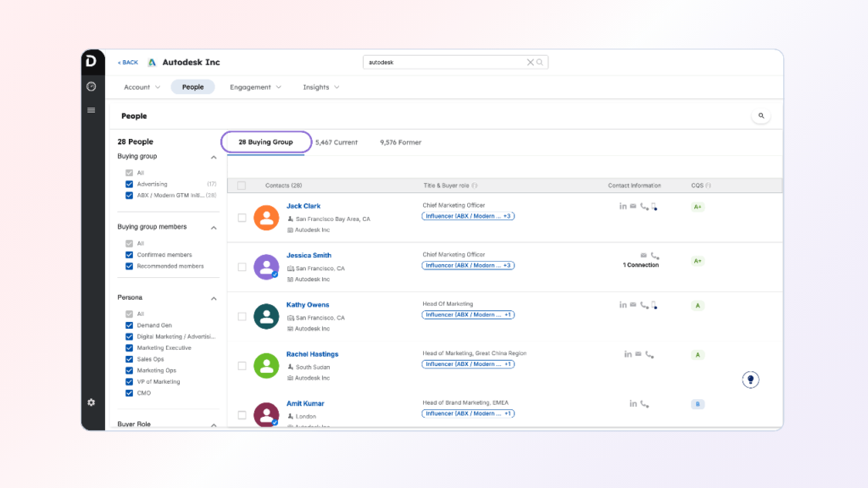
Task: Open Rachel Hastings' LinkedIn icon
Action: pyautogui.click(x=628, y=354)
